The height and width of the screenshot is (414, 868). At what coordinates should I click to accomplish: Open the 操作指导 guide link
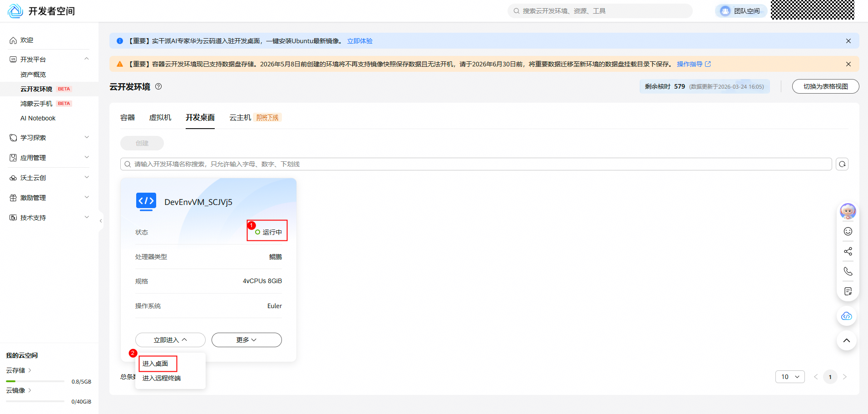[x=694, y=64]
